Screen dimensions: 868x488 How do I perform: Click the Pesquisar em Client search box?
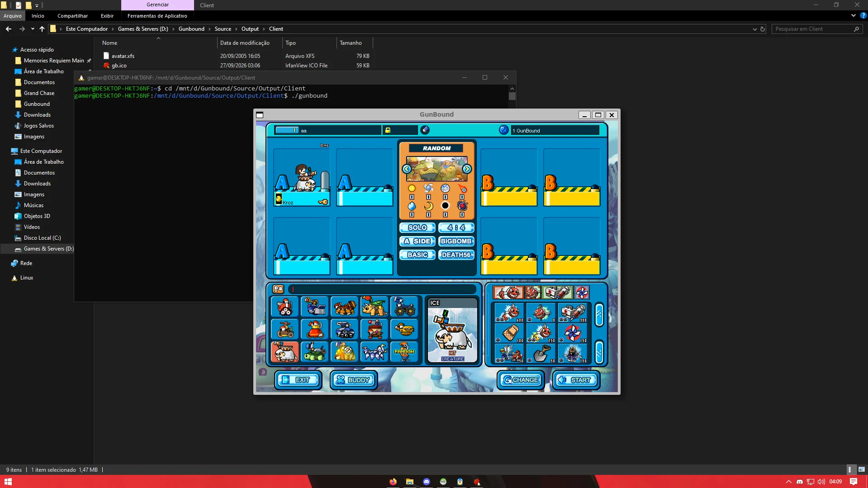pos(816,29)
